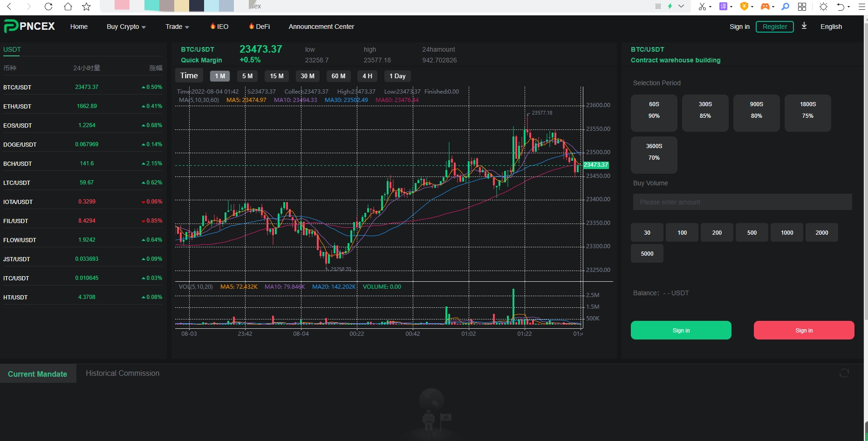
Task: Click the download app icon in header
Action: (x=804, y=26)
